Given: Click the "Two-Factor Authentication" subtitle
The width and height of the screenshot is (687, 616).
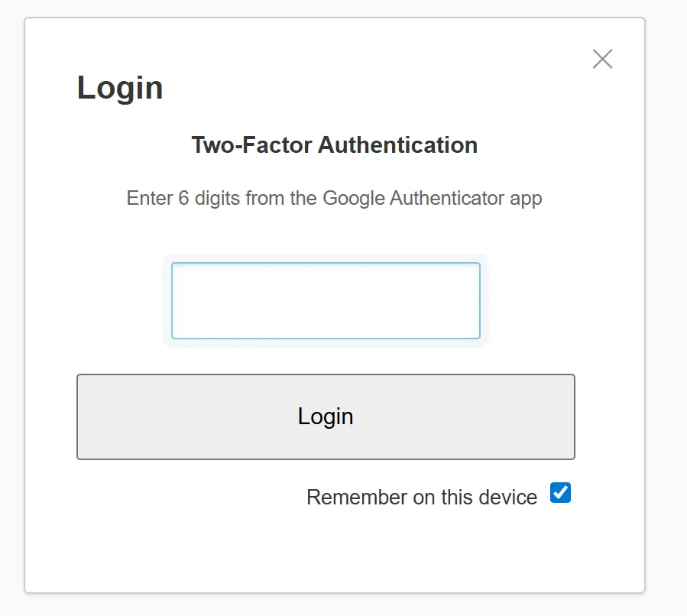Looking at the screenshot, I should (334, 144).
